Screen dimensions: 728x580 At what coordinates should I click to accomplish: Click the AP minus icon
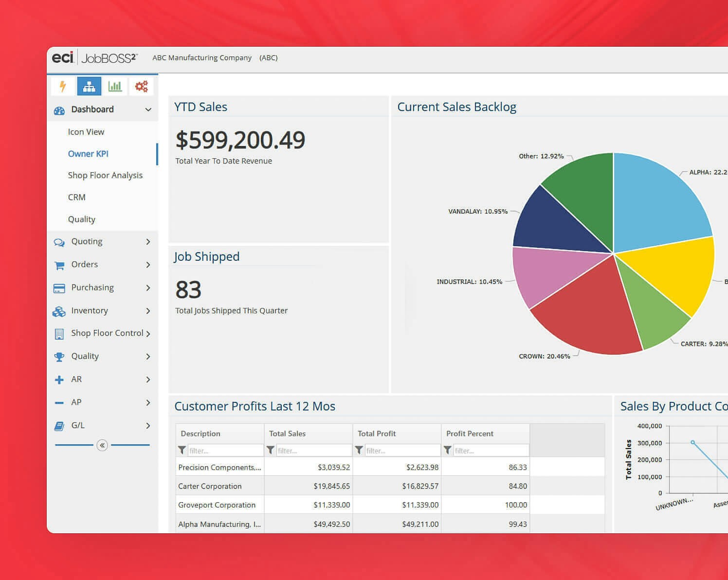coord(59,403)
